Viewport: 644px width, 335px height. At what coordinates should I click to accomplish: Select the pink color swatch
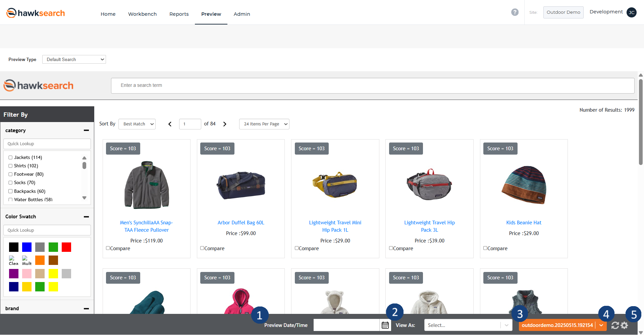point(27,274)
